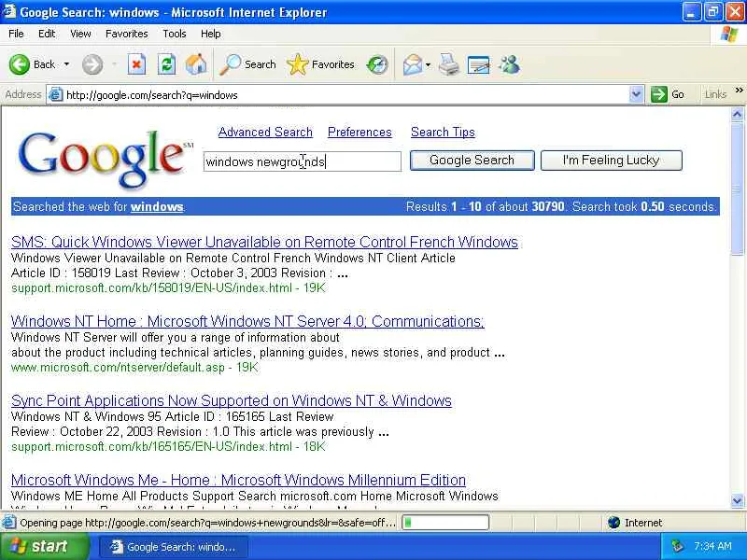Go to the Home page icon
This screenshot has height=560, width=747.
196,64
